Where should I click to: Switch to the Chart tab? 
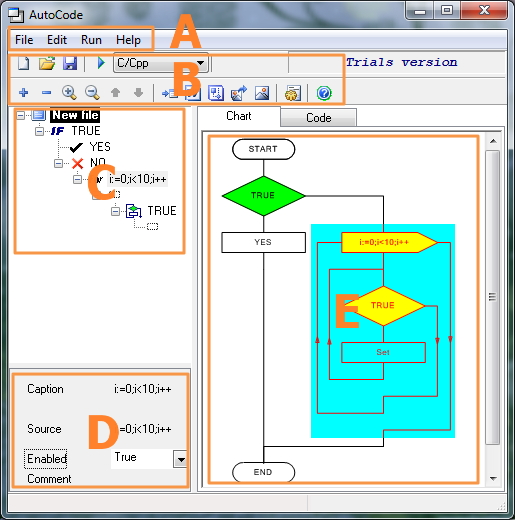[239, 116]
